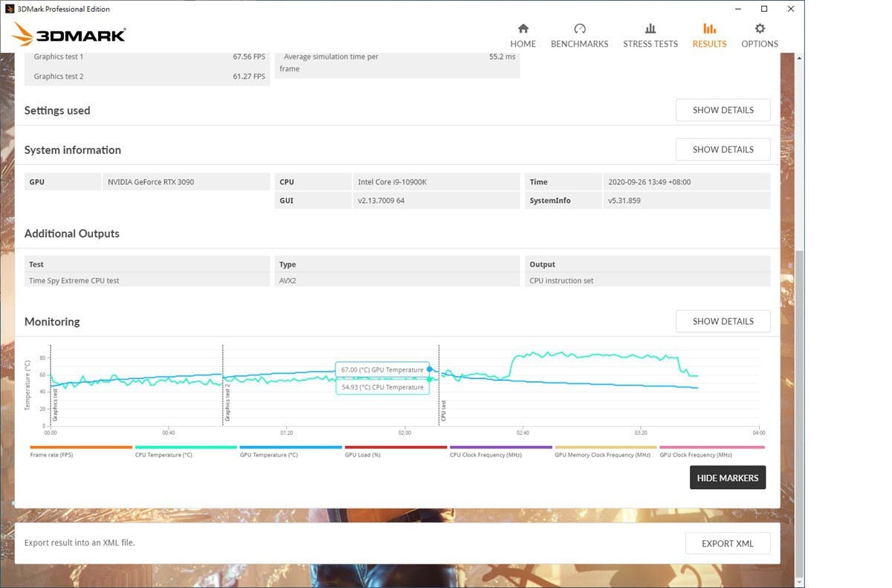892x588 pixels.
Task: Click the Graphics test 2 marker line
Action: [x=223, y=385]
